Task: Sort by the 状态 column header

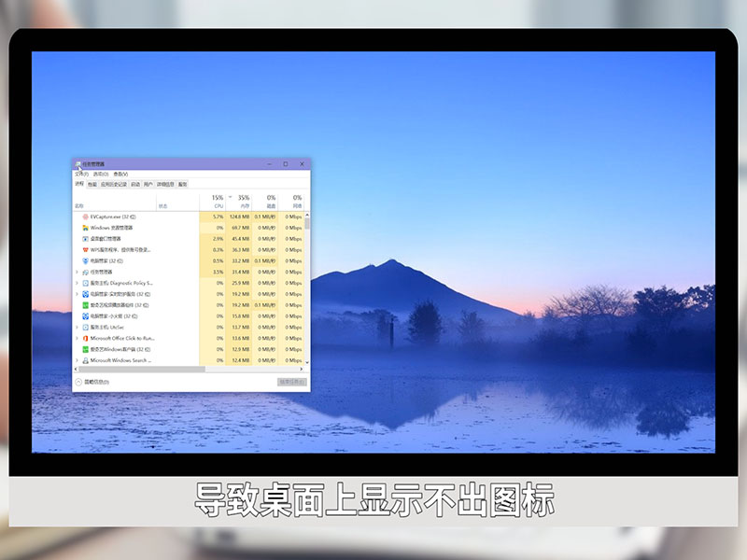Action: point(177,202)
